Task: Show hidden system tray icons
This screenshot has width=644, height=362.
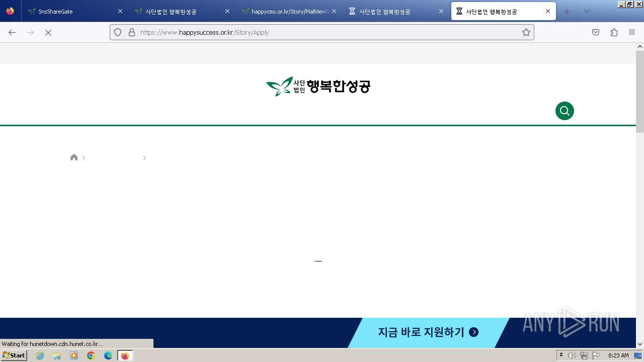Action: click(x=561, y=355)
